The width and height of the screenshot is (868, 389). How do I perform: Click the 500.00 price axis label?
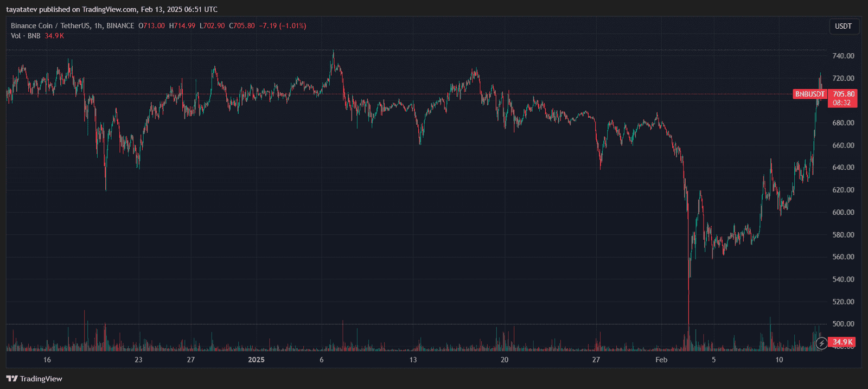click(843, 324)
